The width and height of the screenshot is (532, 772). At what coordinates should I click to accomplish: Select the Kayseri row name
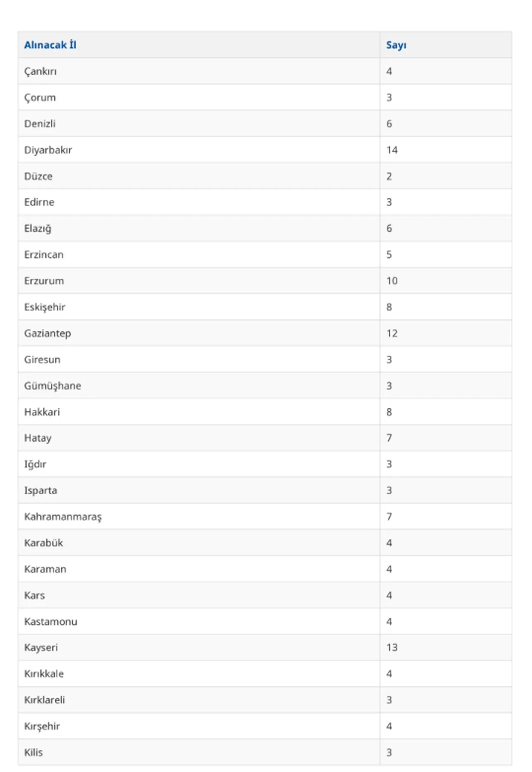click(41, 648)
